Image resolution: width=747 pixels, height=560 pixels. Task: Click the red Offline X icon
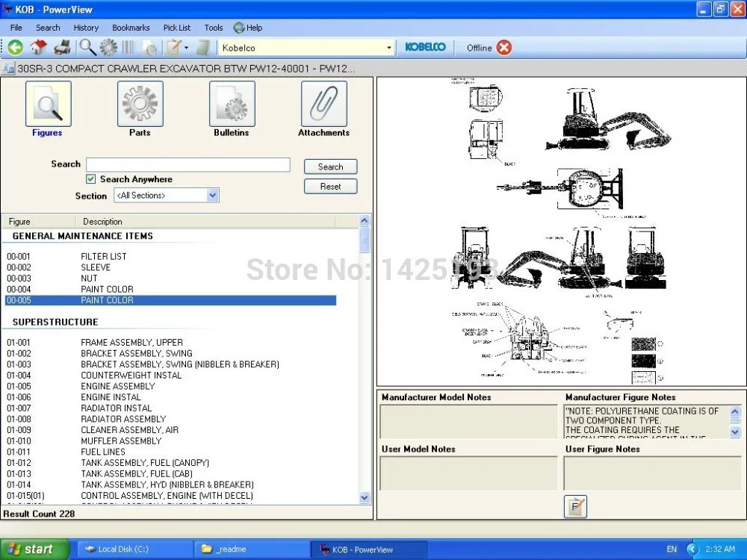(x=504, y=48)
